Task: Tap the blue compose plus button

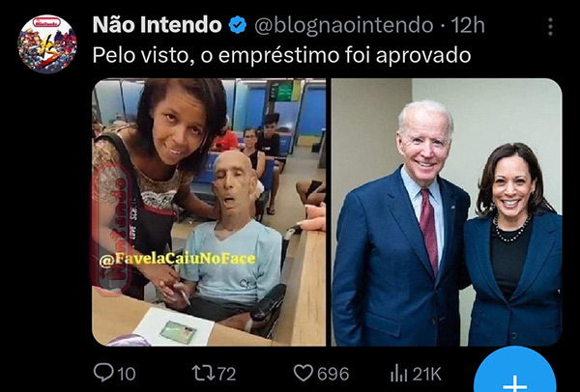Action: tap(515, 373)
